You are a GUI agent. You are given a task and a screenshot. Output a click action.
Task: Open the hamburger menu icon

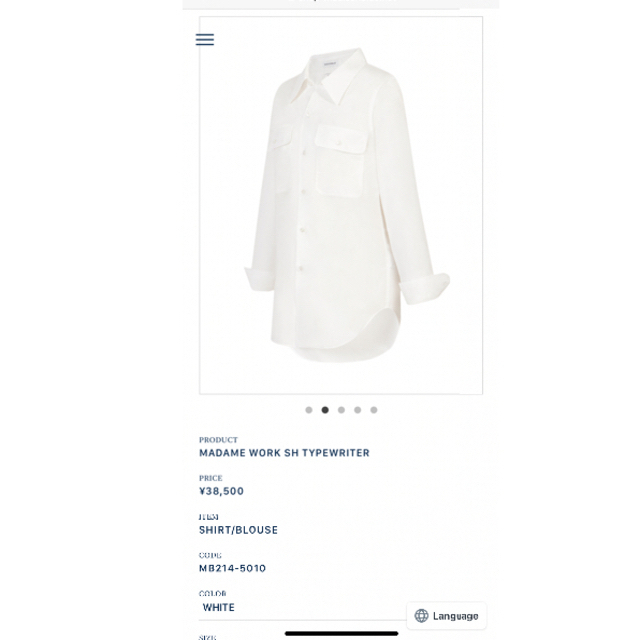(205, 40)
